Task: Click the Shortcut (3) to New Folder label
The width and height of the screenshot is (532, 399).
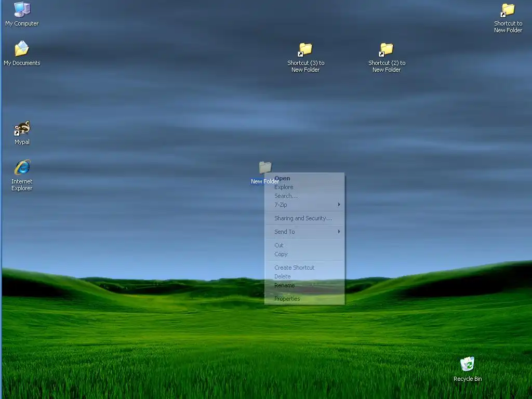Action: [305, 66]
